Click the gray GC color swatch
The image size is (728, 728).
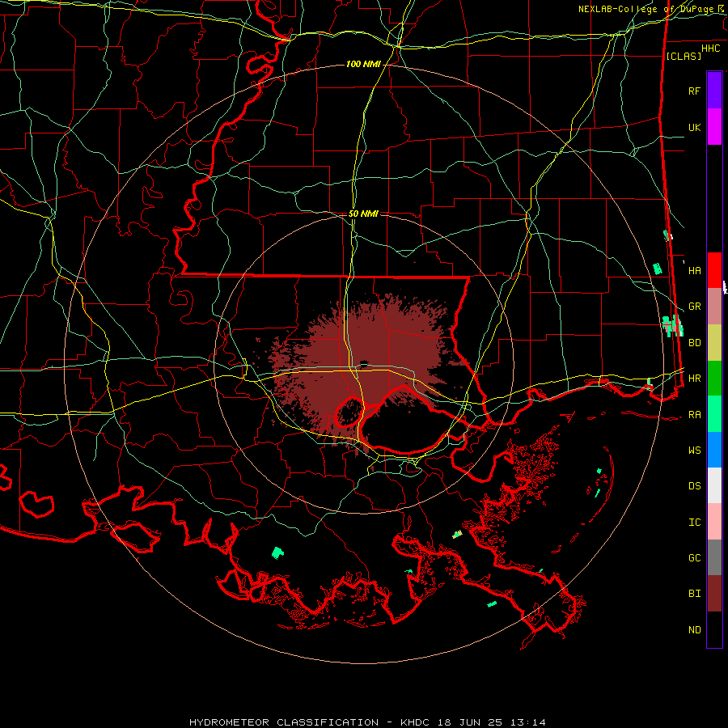[714, 557]
